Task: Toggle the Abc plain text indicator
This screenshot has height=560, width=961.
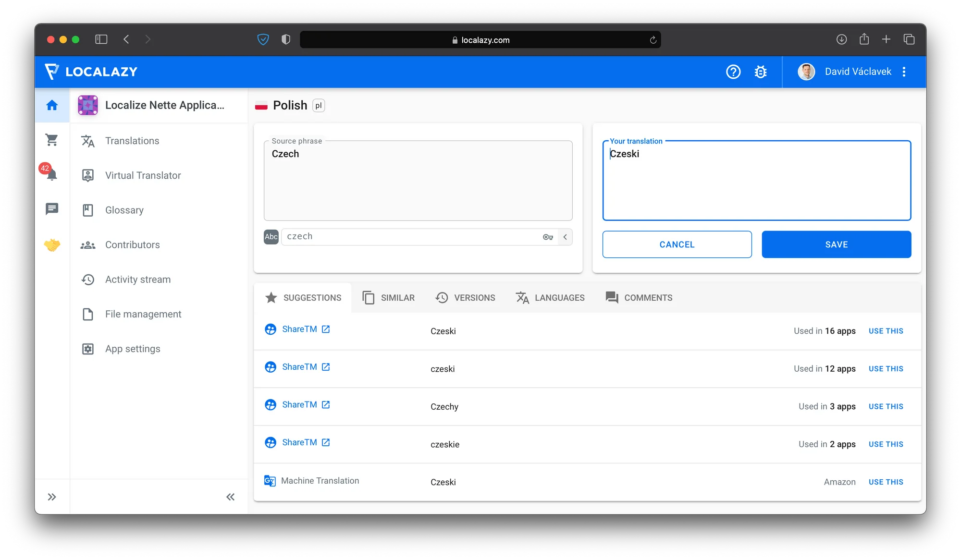Action: point(271,237)
